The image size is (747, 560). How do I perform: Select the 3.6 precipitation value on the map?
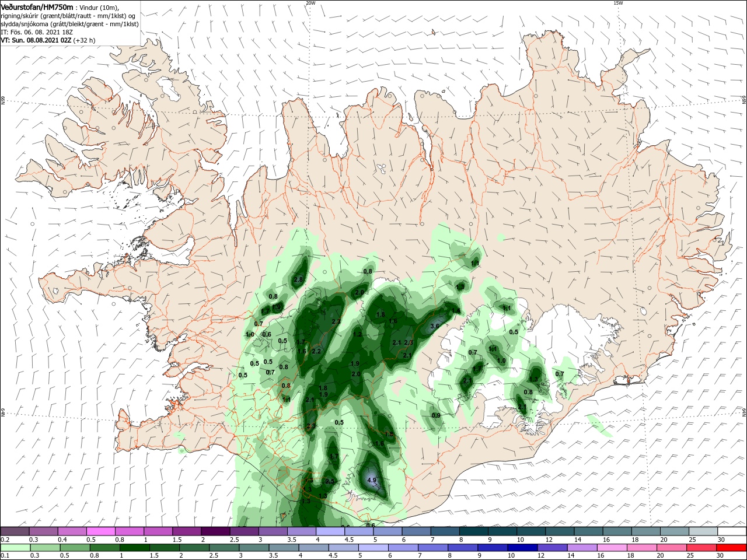(434, 326)
